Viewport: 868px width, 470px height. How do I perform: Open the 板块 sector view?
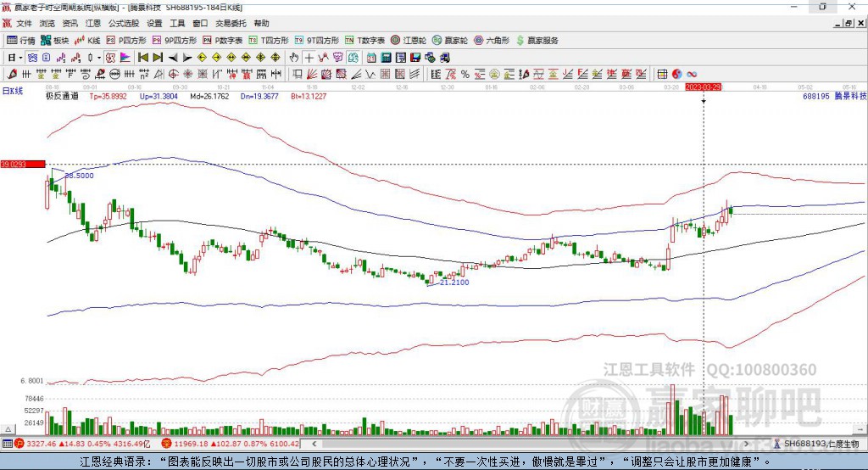[x=55, y=41]
